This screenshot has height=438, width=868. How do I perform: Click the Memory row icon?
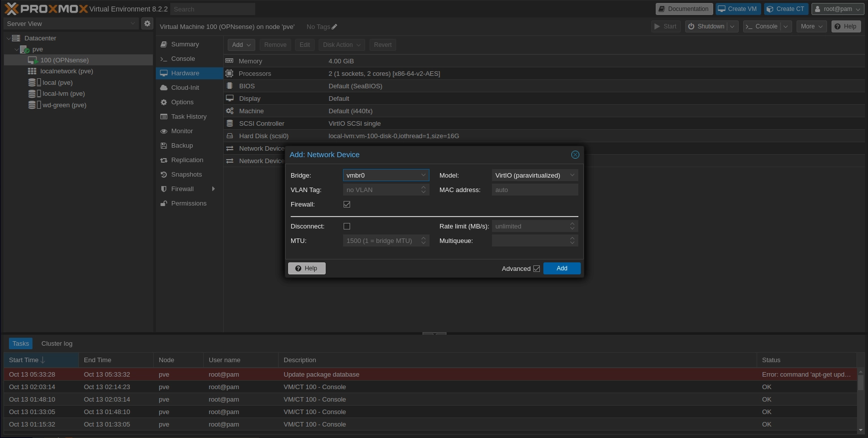pyautogui.click(x=229, y=61)
